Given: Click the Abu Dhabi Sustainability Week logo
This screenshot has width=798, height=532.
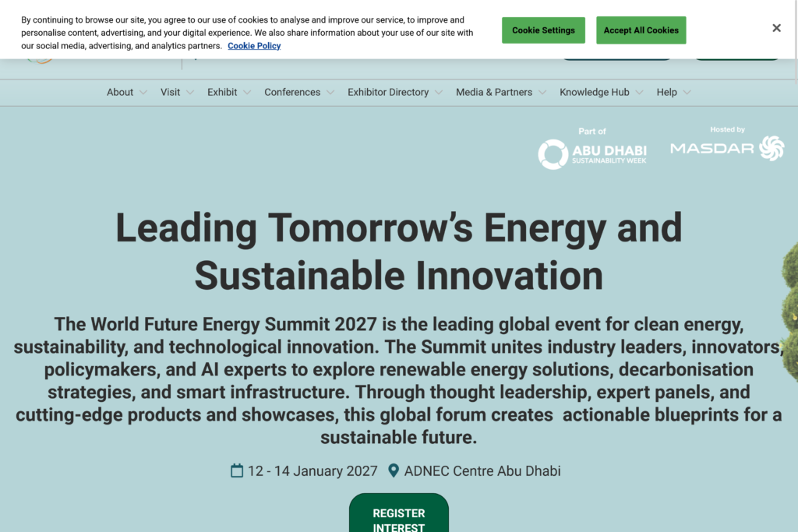Looking at the screenshot, I should [592, 153].
